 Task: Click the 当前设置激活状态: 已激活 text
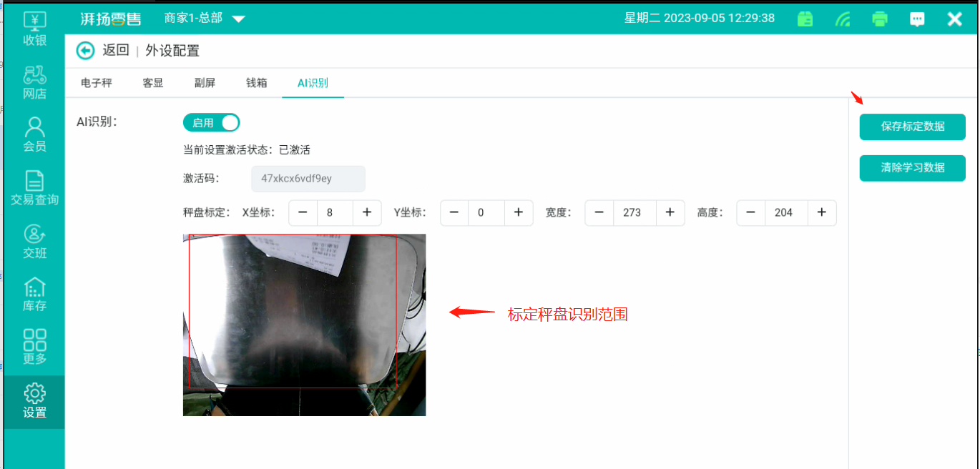tap(247, 150)
